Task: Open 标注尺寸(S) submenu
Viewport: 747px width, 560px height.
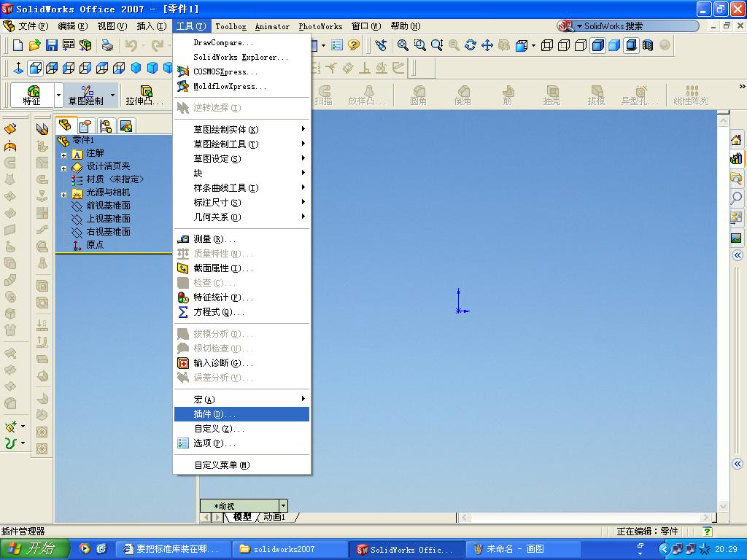Action: [242, 203]
